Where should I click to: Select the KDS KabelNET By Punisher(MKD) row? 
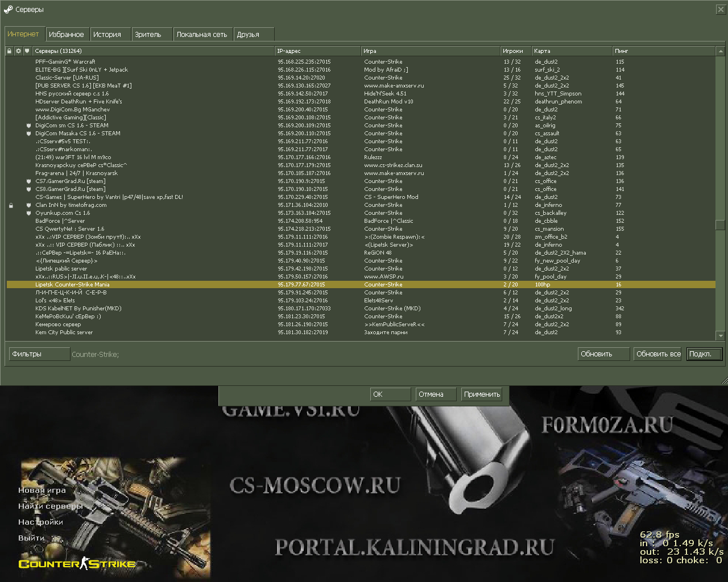tap(361, 309)
